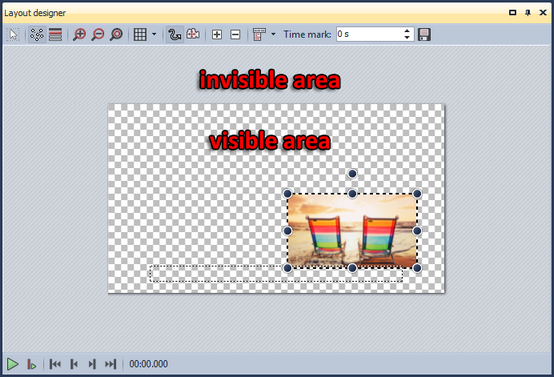This screenshot has height=377, width=554.
Task: Toggle the red horizontal lines view button
Action: (55, 34)
